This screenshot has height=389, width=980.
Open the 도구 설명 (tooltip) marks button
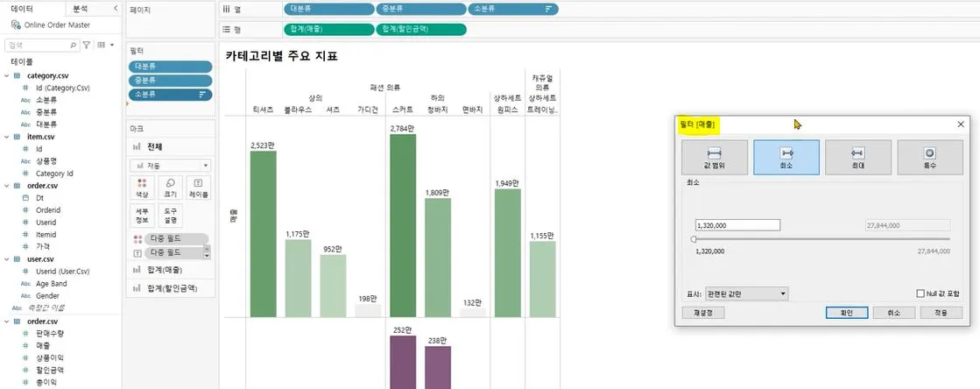(170, 216)
